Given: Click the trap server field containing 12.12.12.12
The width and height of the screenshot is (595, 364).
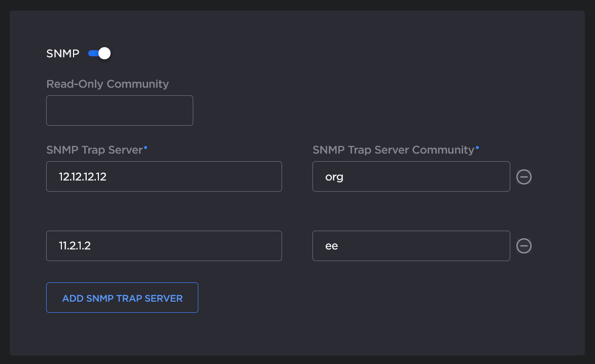Looking at the screenshot, I should pyautogui.click(x=164, y=176).
